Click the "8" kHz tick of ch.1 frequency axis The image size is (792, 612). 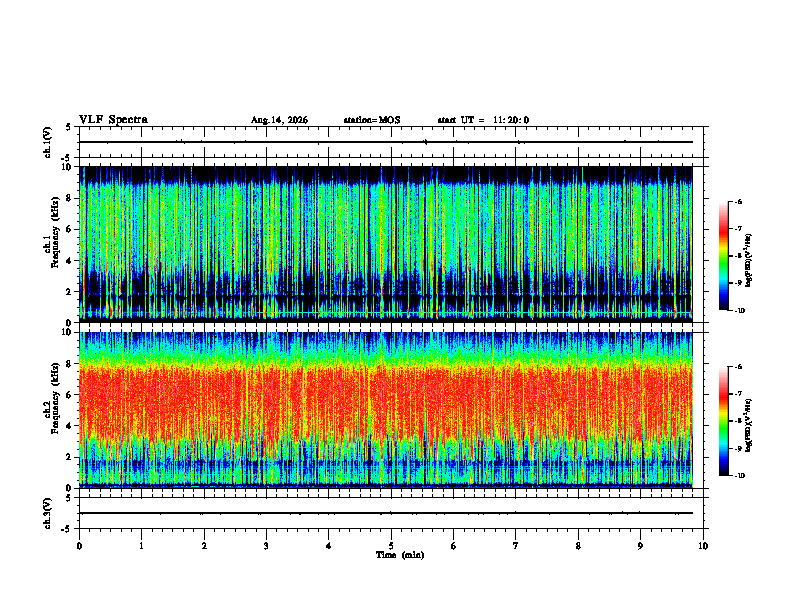[x=70, y=198]
